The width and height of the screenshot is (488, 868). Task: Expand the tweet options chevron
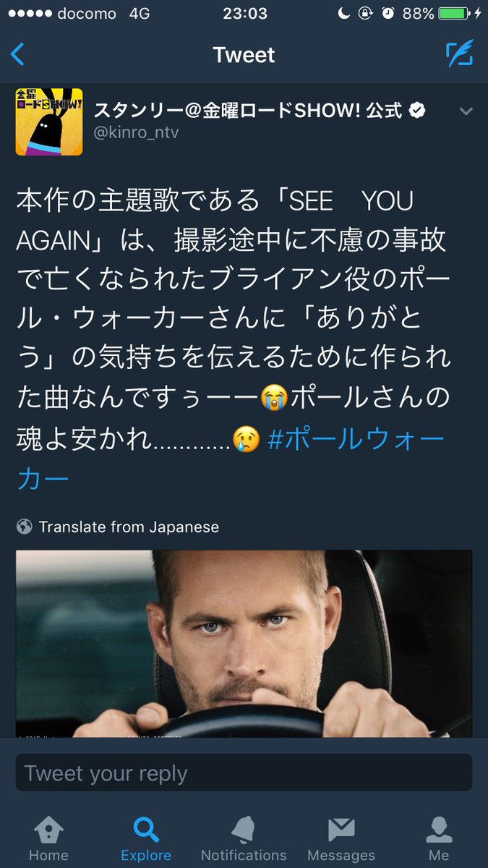point(466,111)
